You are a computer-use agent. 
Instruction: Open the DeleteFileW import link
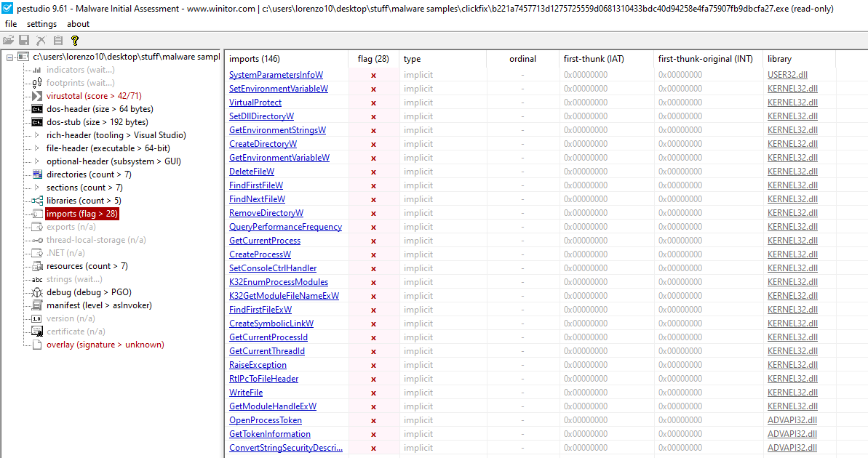(252, 172)
